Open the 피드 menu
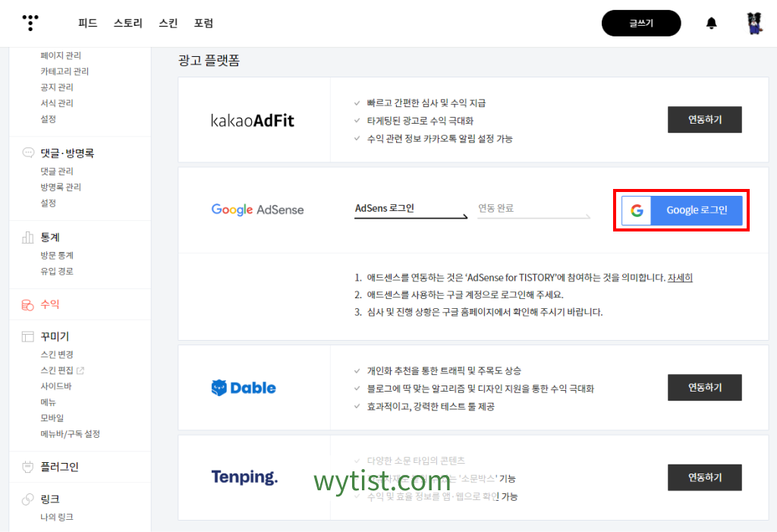The height and width of the screenshot is (532, 777). pyautogui.click(x=88, y=23)
